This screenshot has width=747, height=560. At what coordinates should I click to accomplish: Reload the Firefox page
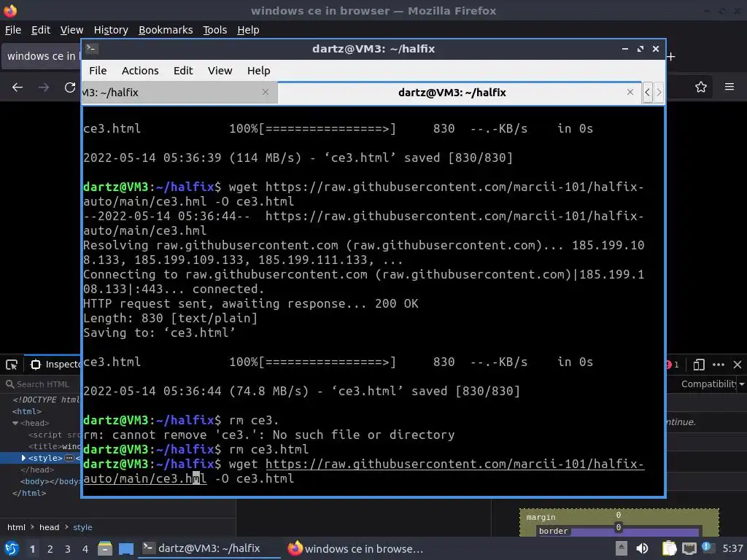coord(70,87)
